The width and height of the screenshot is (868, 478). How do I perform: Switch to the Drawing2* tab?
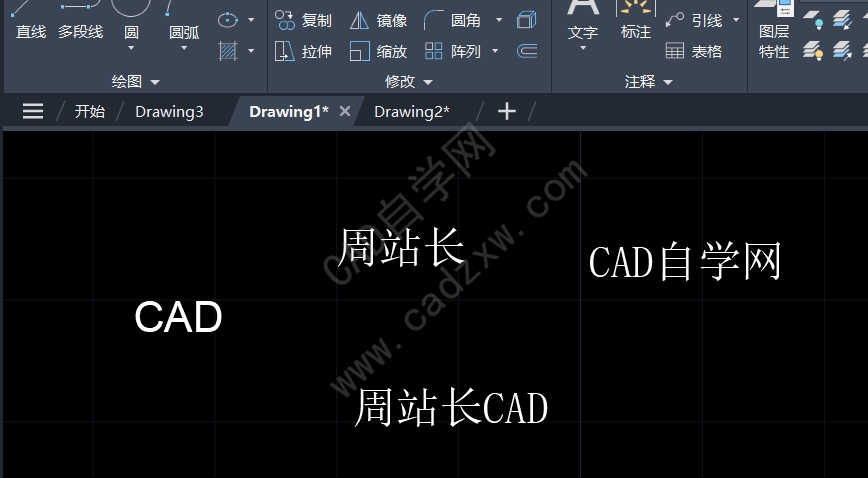coord(412,111)
